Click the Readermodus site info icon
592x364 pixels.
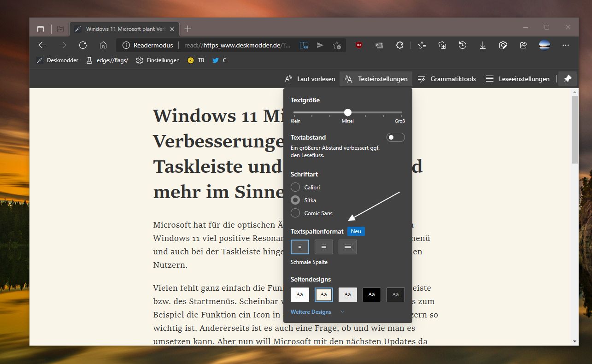click(126, 45)
